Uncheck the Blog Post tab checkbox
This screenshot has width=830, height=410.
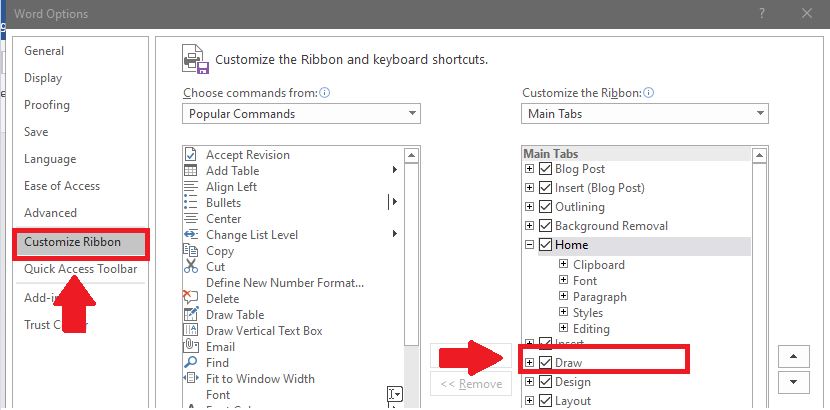pyautogui.click(x=545, y=169)
